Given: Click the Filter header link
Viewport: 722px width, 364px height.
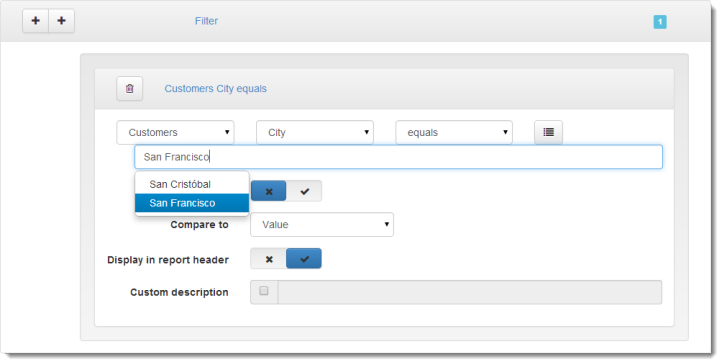Looking at the screenshot, I should pos(206,21).
